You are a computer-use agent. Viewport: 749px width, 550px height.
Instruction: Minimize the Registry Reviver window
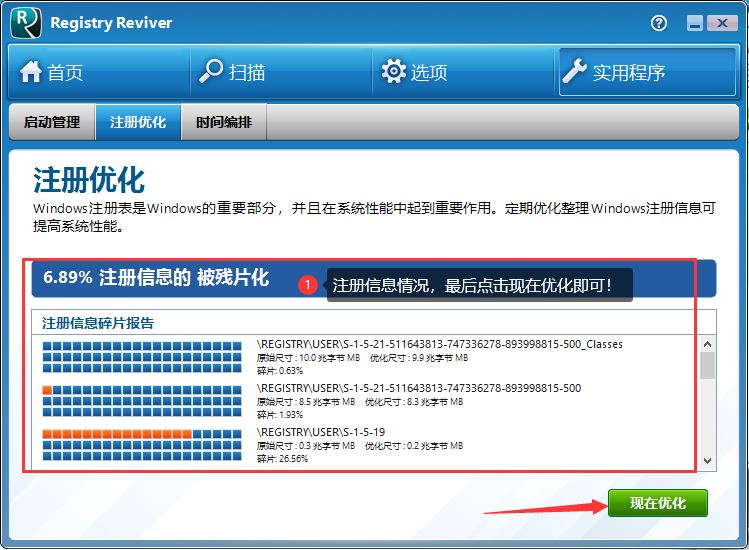(695, 23)
